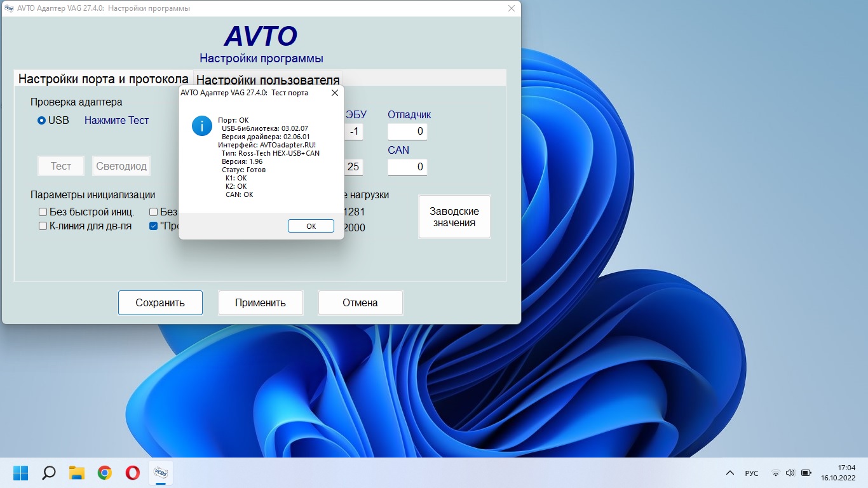The height and width of the screenshot is (488, 868).
Task: Launch File Explorer from the taskbar
Action: click(x=77, y=473)
